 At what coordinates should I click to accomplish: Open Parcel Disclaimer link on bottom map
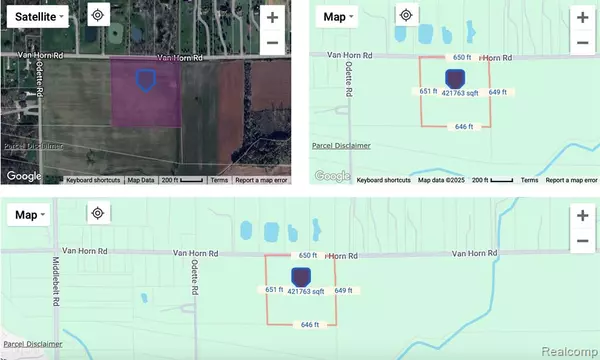(33, 344)
